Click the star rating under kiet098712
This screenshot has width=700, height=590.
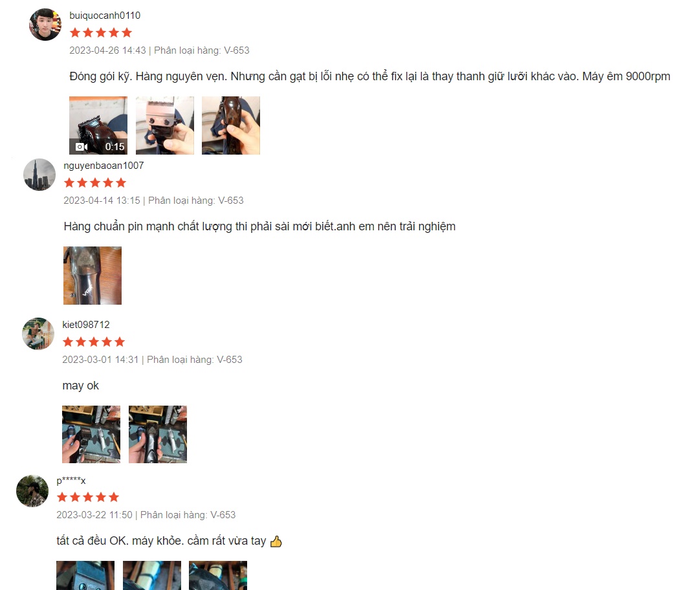coord(94,342)
